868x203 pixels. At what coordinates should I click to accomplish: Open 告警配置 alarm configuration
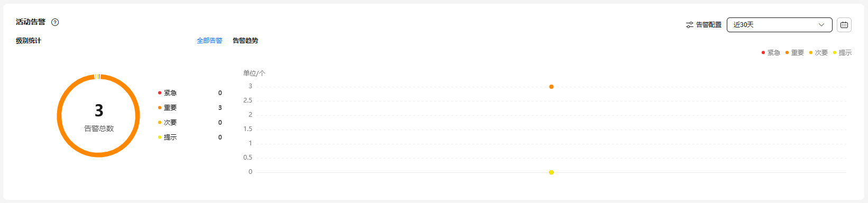[x=703, y=25]
